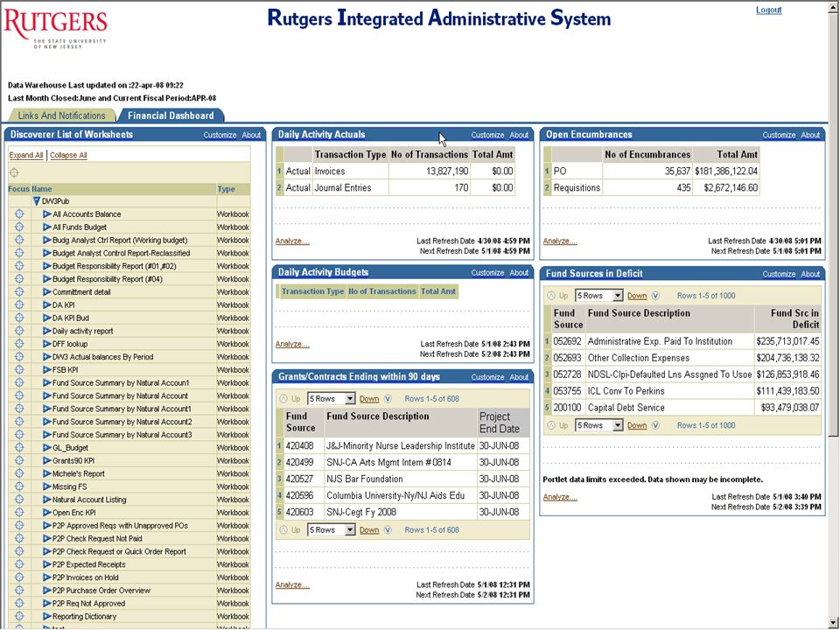Click Customize in Open Encumbrances header

tap(779, 135)
